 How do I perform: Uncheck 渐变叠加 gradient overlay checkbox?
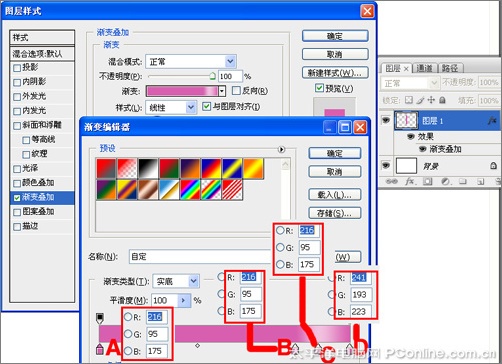coord(17,198)
